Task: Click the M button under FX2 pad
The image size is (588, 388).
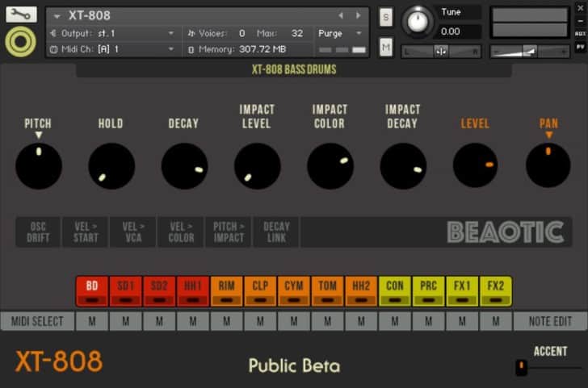Action: (x=496, y=321)
